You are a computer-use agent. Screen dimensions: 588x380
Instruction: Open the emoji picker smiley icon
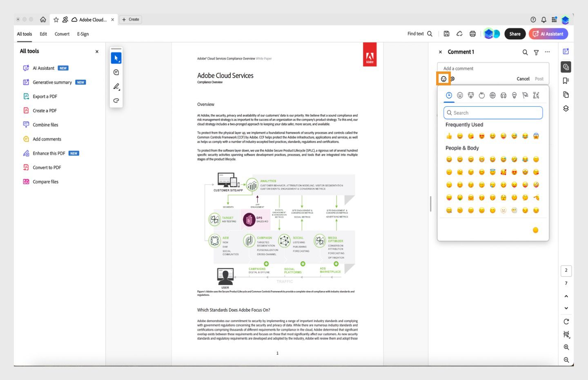[443, 79]
